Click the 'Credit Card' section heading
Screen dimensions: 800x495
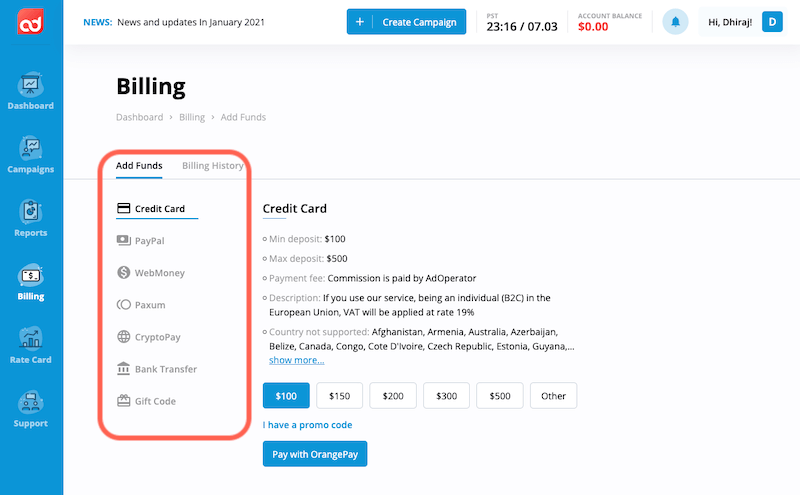pos(294,208)
